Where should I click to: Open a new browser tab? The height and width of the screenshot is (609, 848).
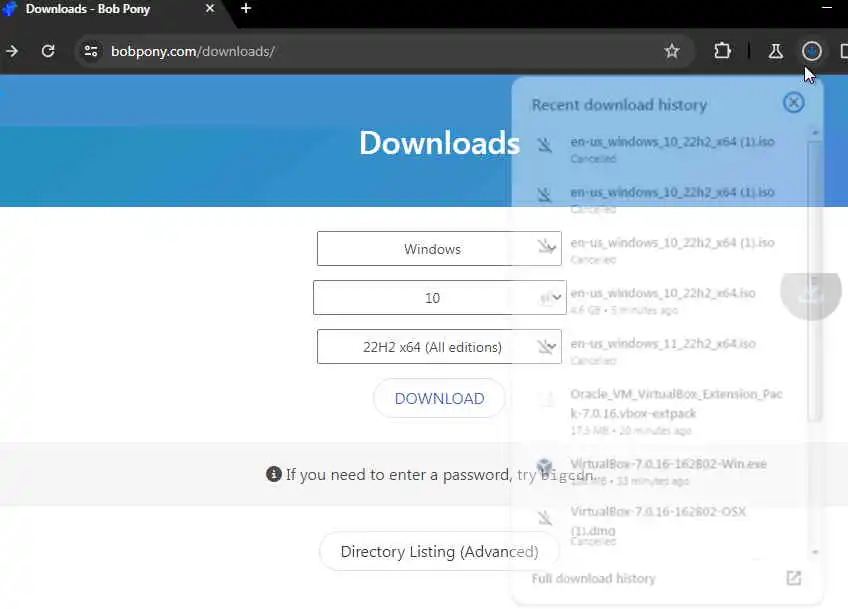[246, 9]
